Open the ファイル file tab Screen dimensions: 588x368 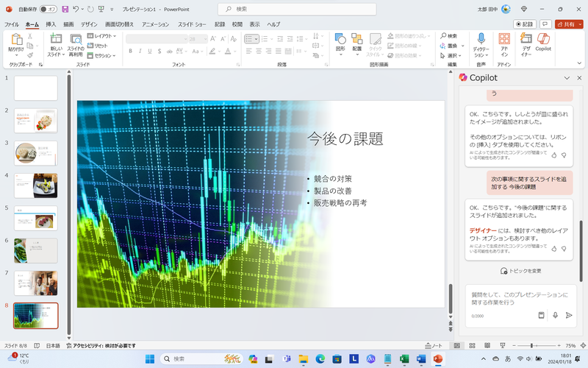pos(12,24)
